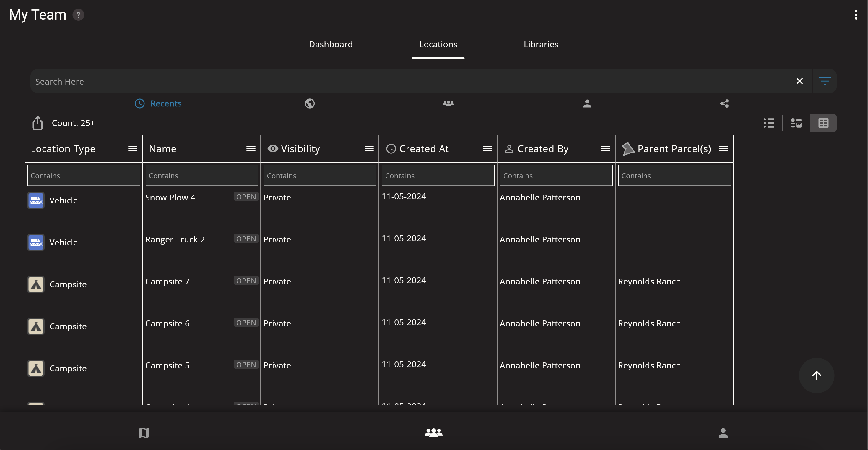The width and height of the screenshot is (868, 450).
Task: Switch to the Libraries tab
Action: click(x=540, y=44)
